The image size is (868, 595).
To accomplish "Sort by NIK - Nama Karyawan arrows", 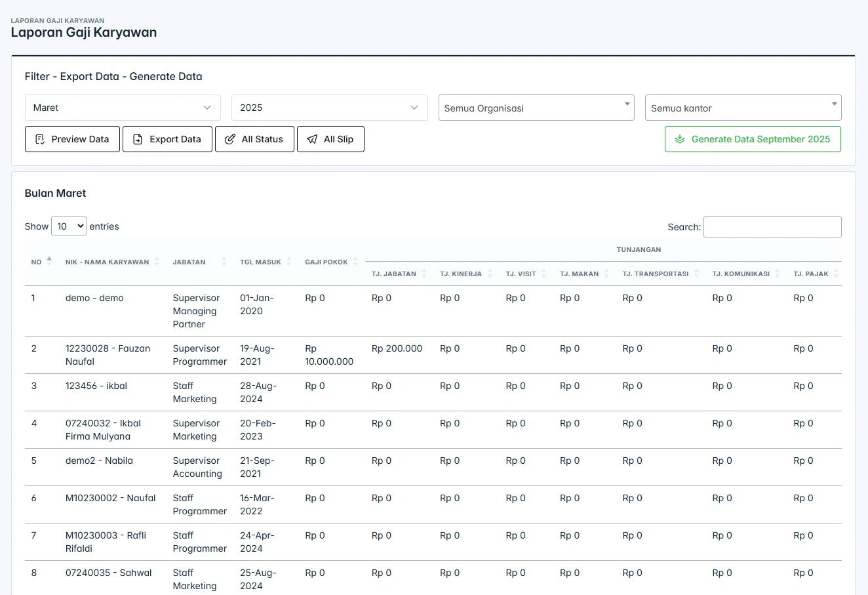I will 157,262.
